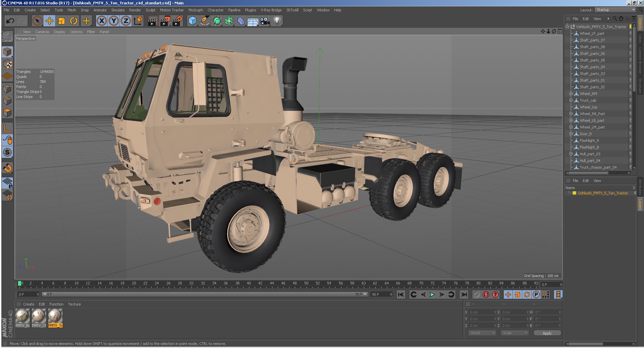Collapse Oshkosh_FMTV_5_Ton_Tractor root object
This screenshot has width=644, height=348.
pyautogui.click(x=567, y=26)
